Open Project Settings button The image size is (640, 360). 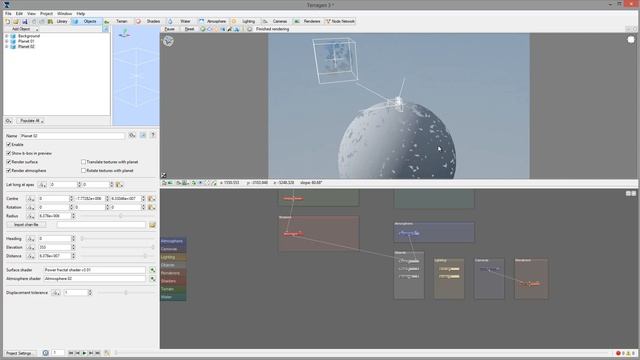20,353
